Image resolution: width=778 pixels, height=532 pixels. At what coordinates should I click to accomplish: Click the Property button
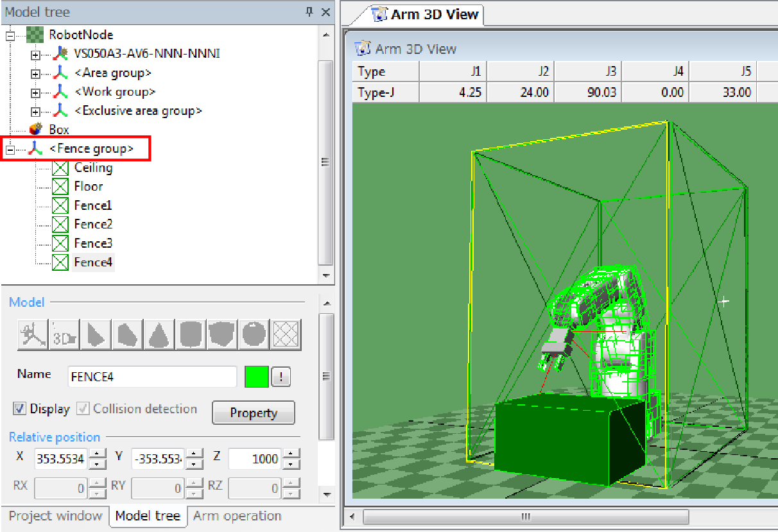(x=253, y=413)
